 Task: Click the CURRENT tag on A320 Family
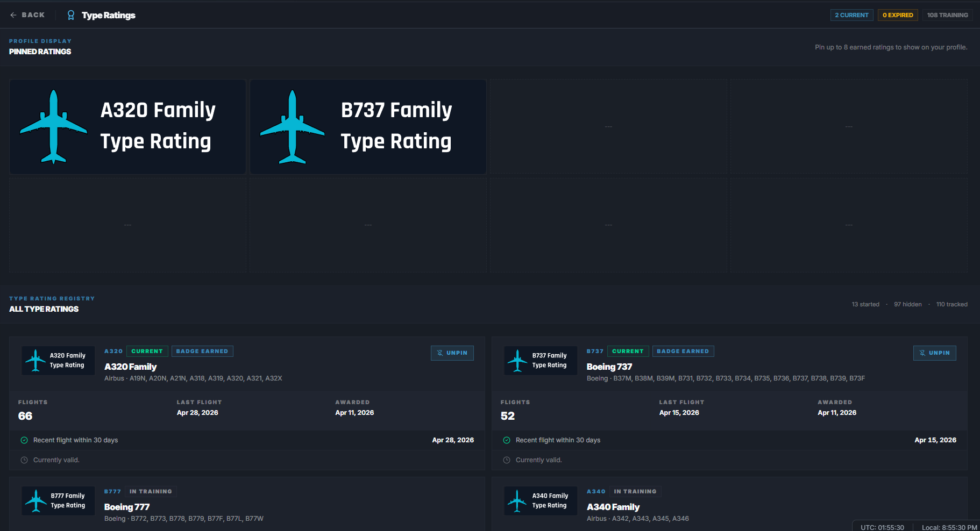coord(147,351)
